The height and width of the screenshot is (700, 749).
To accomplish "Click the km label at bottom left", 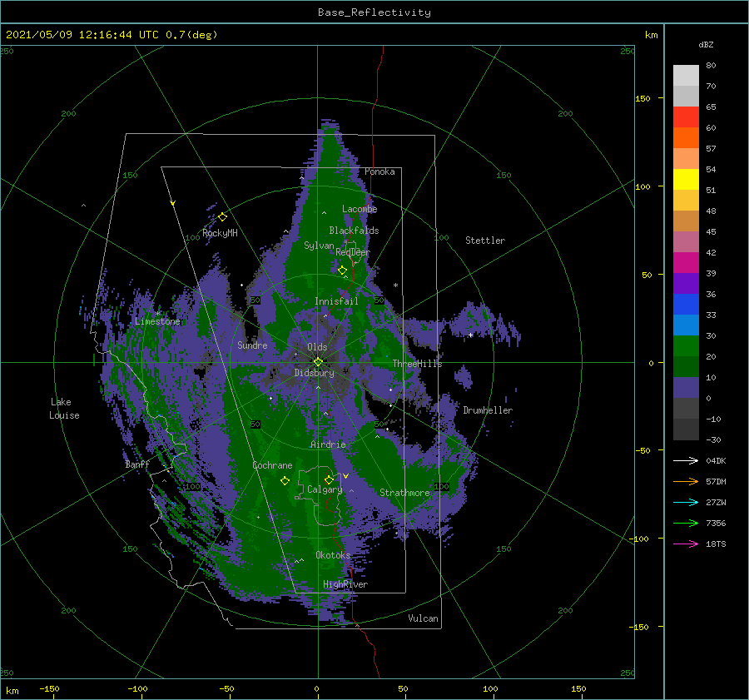I will [12, 691].
